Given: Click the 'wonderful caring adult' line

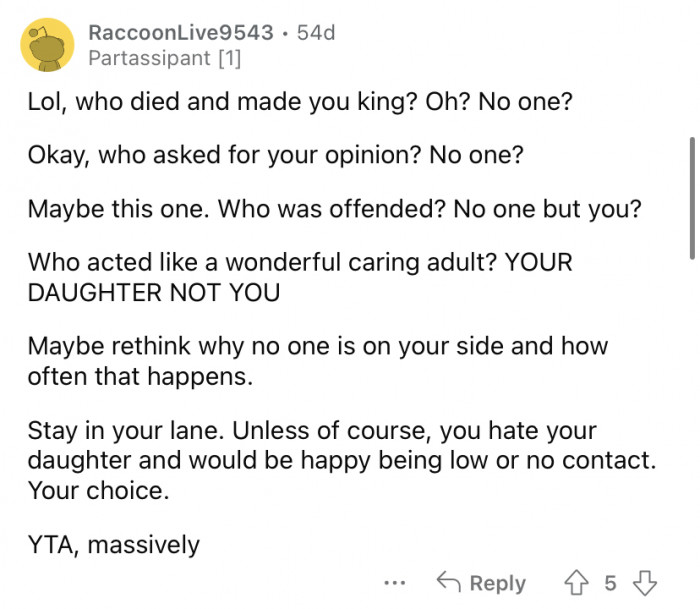Looking at the screenshot, I should pos(300,264).
